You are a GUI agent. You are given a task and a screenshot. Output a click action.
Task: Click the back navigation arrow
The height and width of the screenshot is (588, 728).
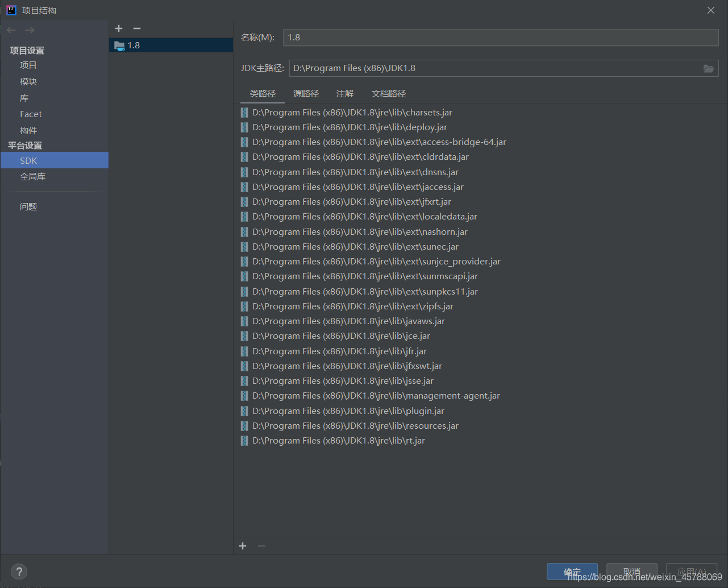(x=11, y=30)
